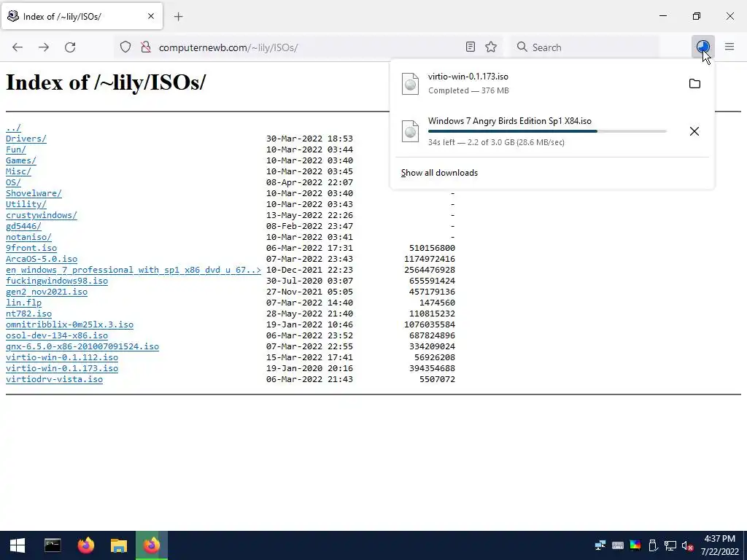Click the colorful display tray icon
The image size is (747, 560).
pos(635,545)
